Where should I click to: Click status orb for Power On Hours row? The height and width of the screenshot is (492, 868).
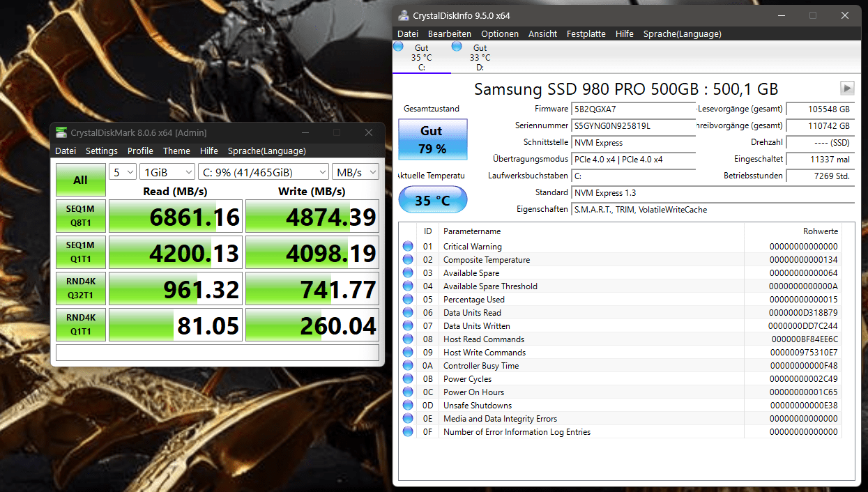408,392
